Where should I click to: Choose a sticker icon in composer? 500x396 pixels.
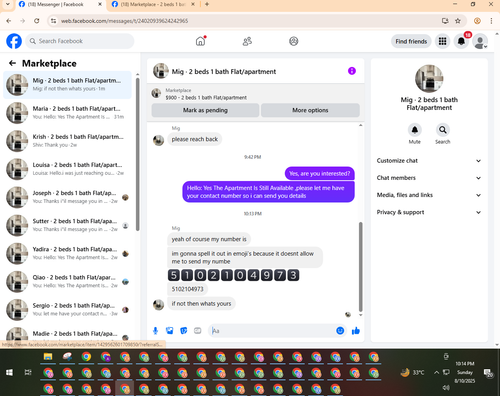click(x=184, y=331)
